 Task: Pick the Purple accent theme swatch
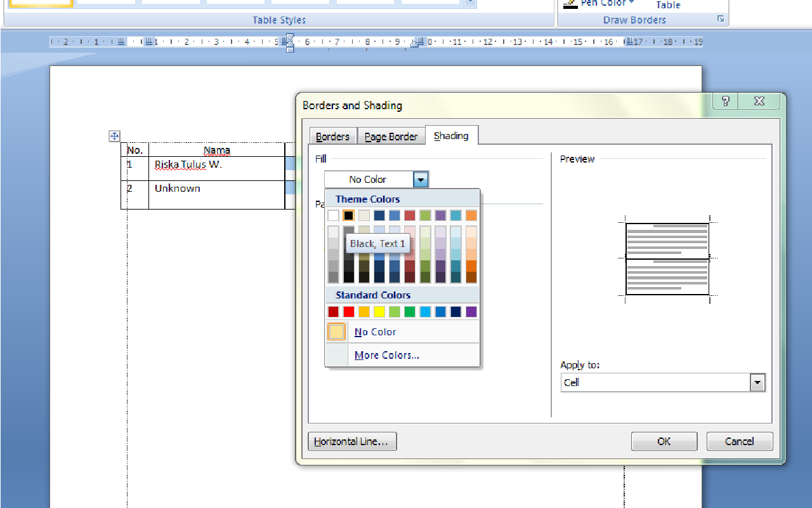[440, 215]
